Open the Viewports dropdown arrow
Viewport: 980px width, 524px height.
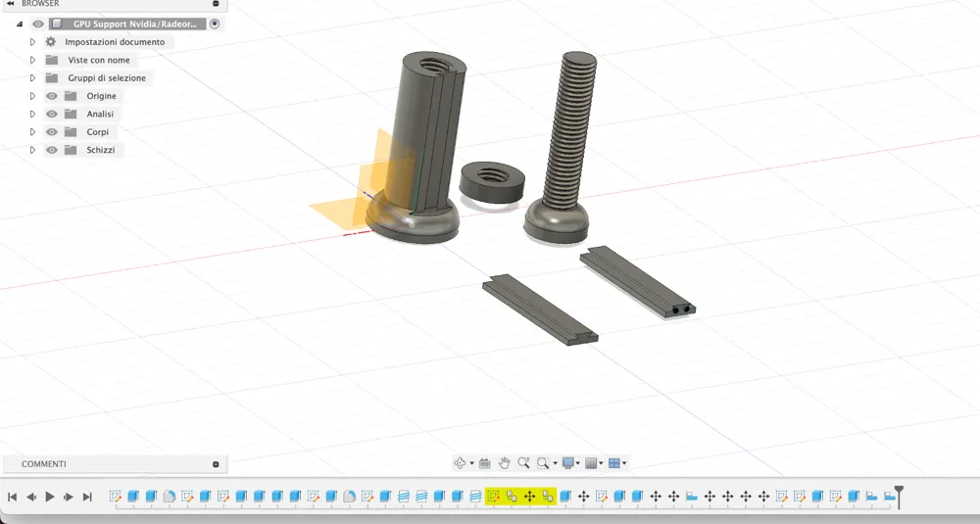pyautogui.click(x=623, y=463)
